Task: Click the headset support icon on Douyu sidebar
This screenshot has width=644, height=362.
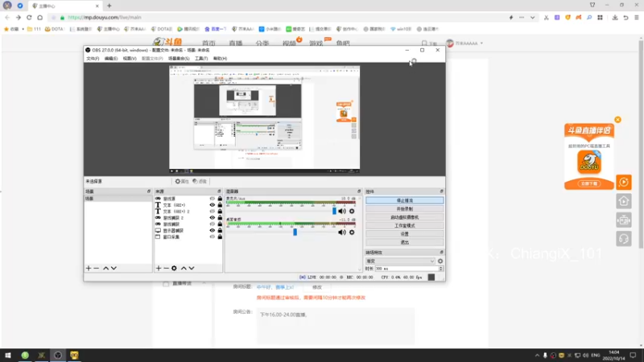Action: point(623,239)
